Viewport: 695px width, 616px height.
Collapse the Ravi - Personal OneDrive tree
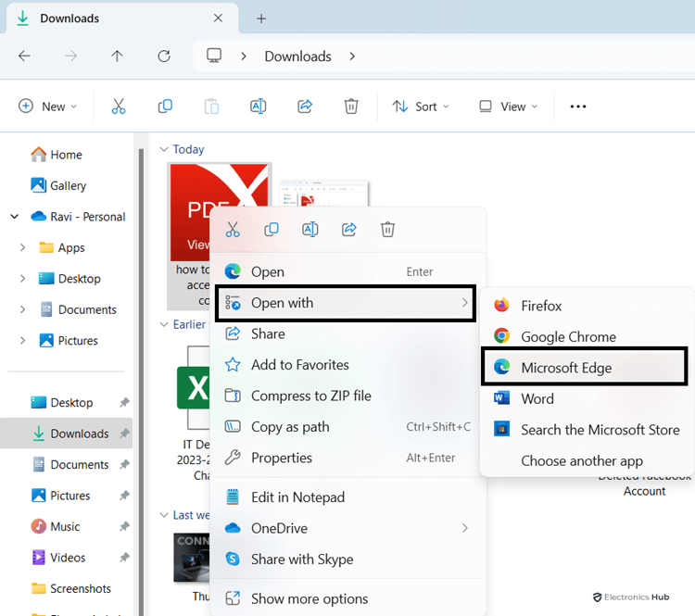[15, 217]
